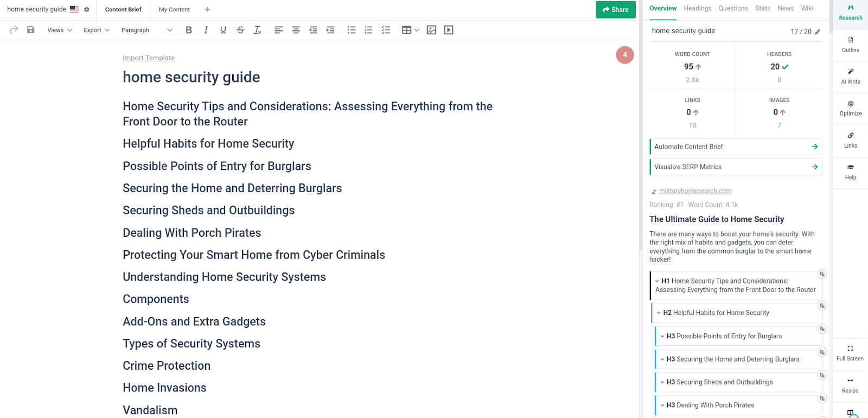Screen dimensions: 868x418
Task: Click the Vandalism heading in editor
Action: [150, 410]
